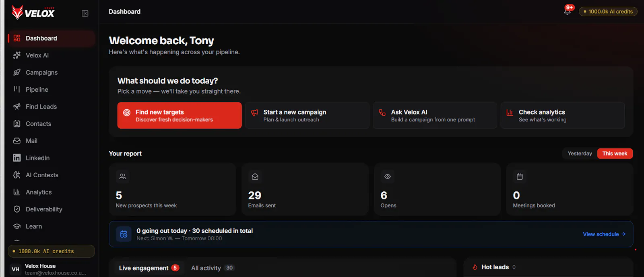Click the Find Leads telescope icon
The width and height of the screenshot is (644, 277).
(17, 107)
